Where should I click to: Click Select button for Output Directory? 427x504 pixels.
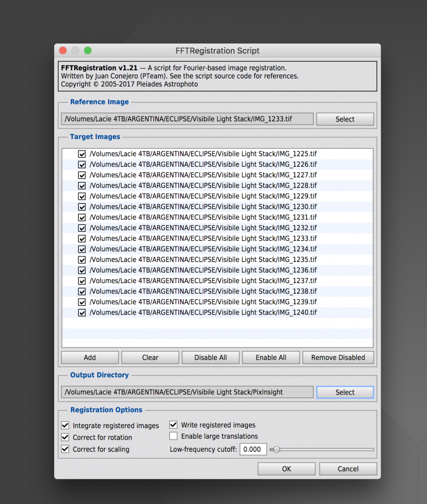click(345, 392)
